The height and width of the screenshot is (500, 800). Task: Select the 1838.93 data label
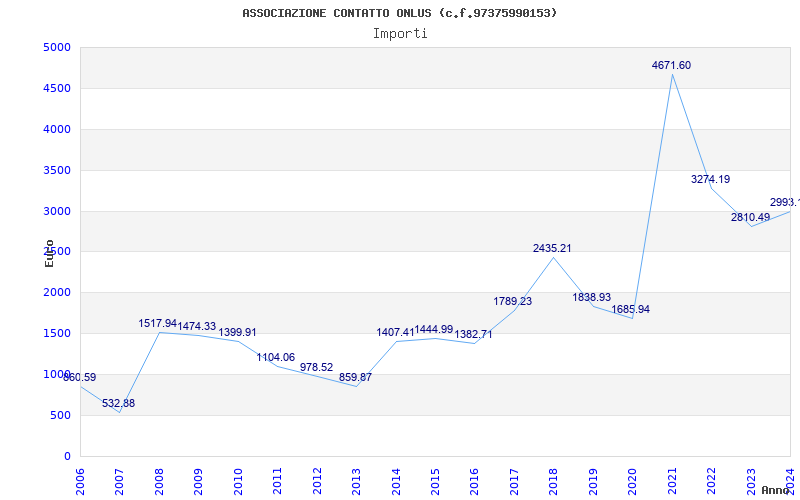[592, 297]
